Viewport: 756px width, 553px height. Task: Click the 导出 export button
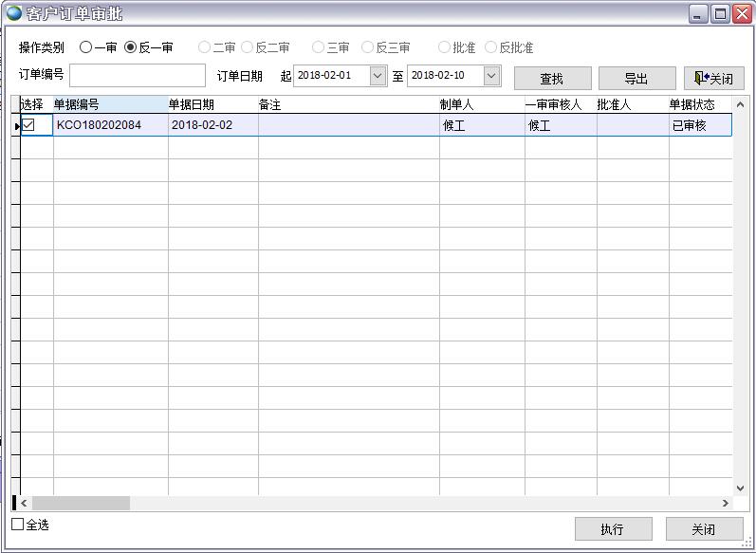click(636, 79)
